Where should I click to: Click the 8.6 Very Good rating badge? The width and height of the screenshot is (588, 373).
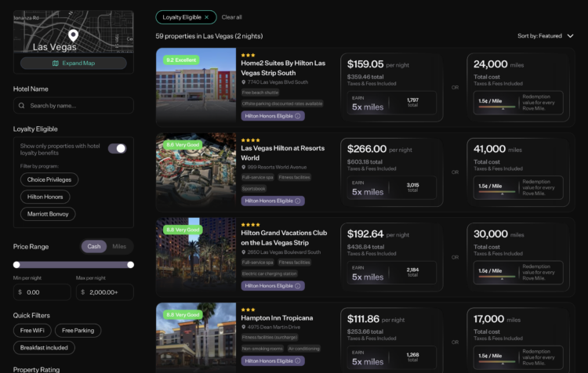click(183, 145)
